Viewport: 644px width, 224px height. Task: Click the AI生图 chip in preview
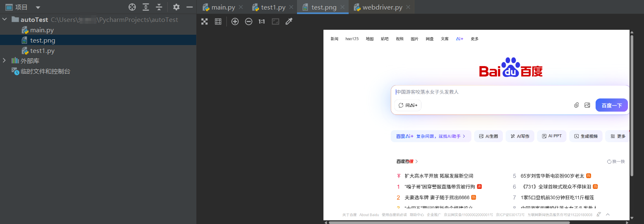coord(489,136)
